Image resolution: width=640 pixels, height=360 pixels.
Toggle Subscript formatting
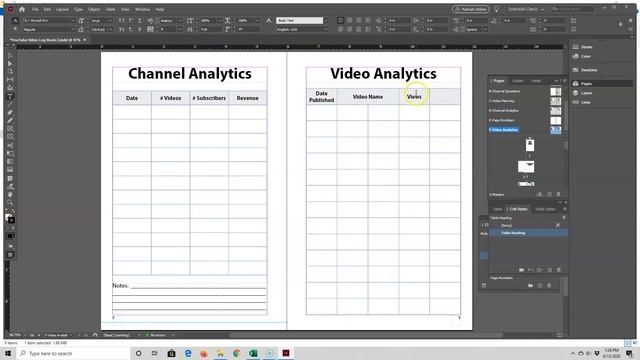point(131,29)
